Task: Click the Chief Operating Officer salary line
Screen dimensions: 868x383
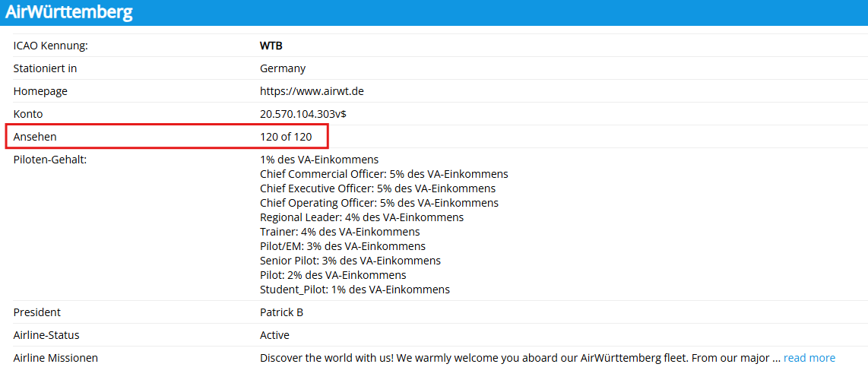Action: click(379, 203)
